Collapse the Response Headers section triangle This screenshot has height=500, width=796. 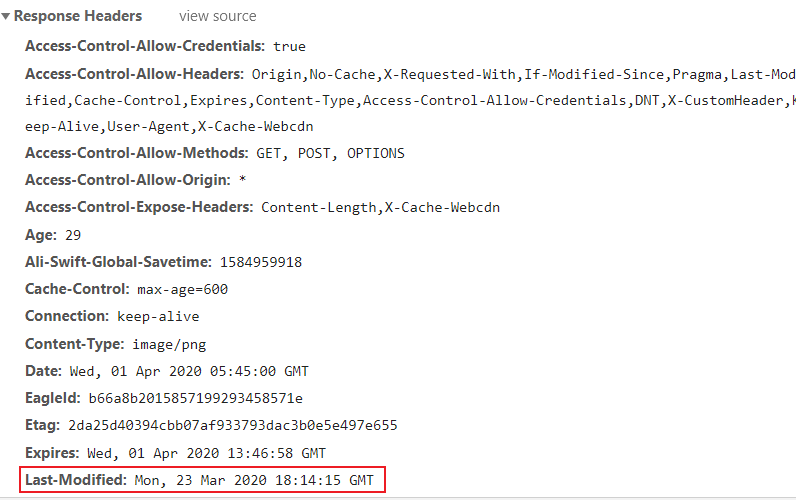click(6, 16)
